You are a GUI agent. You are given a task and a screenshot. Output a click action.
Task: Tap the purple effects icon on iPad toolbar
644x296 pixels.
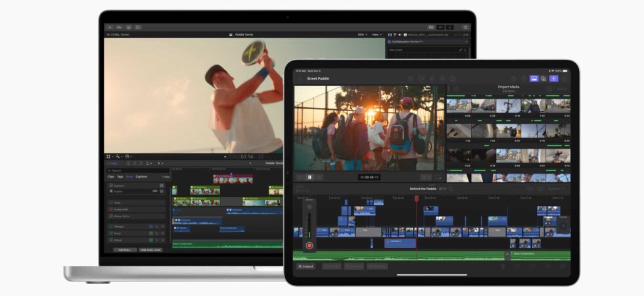tap(553, 78)
